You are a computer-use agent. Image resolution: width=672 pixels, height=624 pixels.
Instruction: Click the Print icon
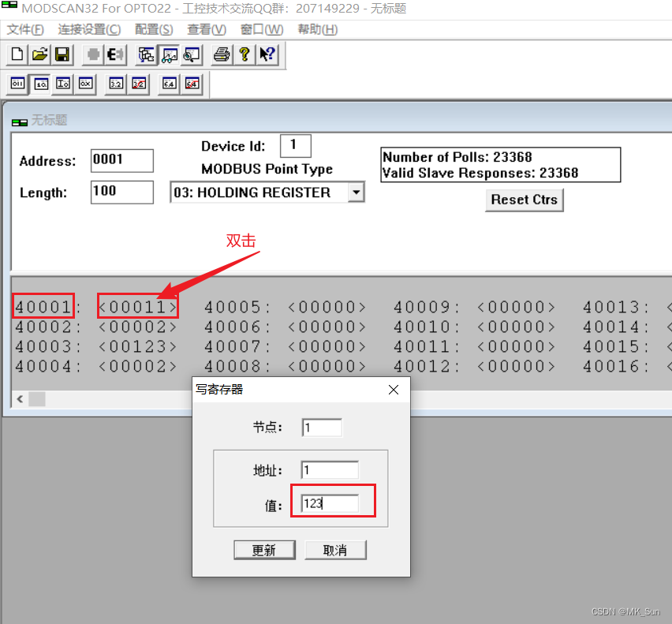pyautogui.click(x=222, y=54)
